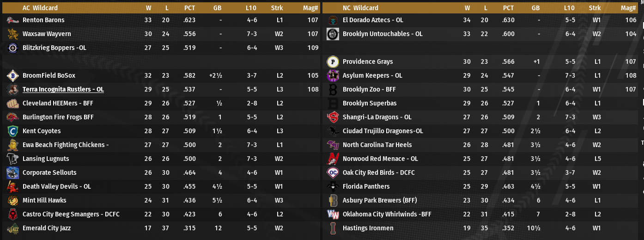Open the BroomField BoSox team link
The width and height of the screenshot is (644, 240).
coord(49,75)
